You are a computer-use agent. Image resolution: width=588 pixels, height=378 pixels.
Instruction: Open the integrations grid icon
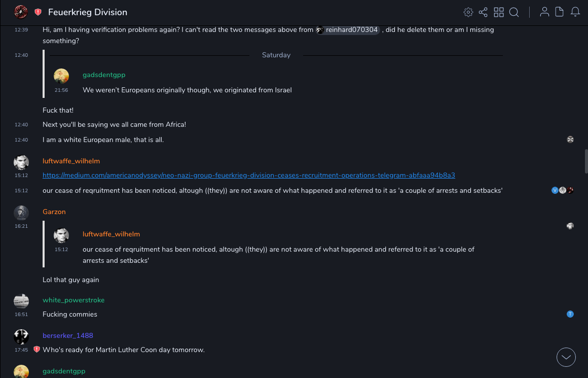point(499,12)
